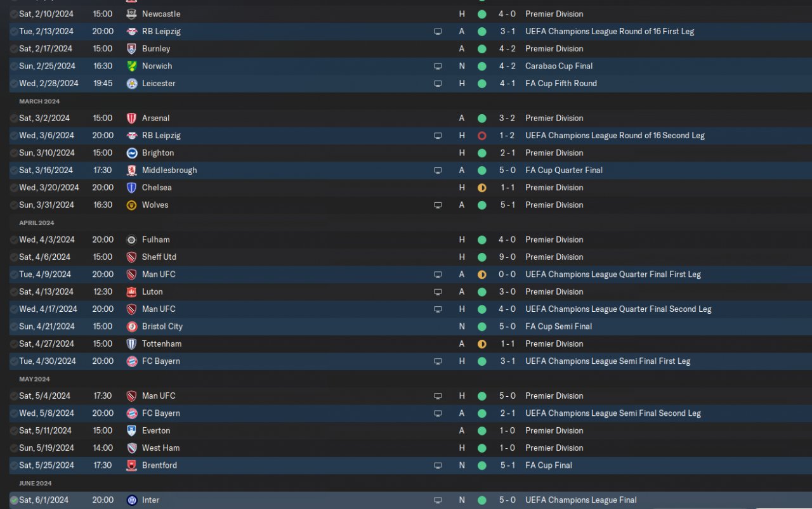Open the 9 - 0 Sheff Utd match result
812x509 pixels.
point(507,257)
